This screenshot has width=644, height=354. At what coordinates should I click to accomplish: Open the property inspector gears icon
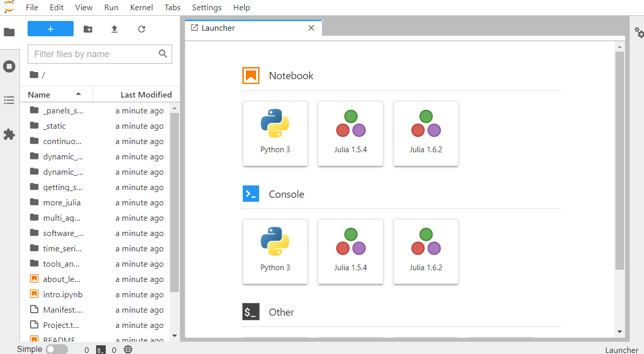[639, 33]
